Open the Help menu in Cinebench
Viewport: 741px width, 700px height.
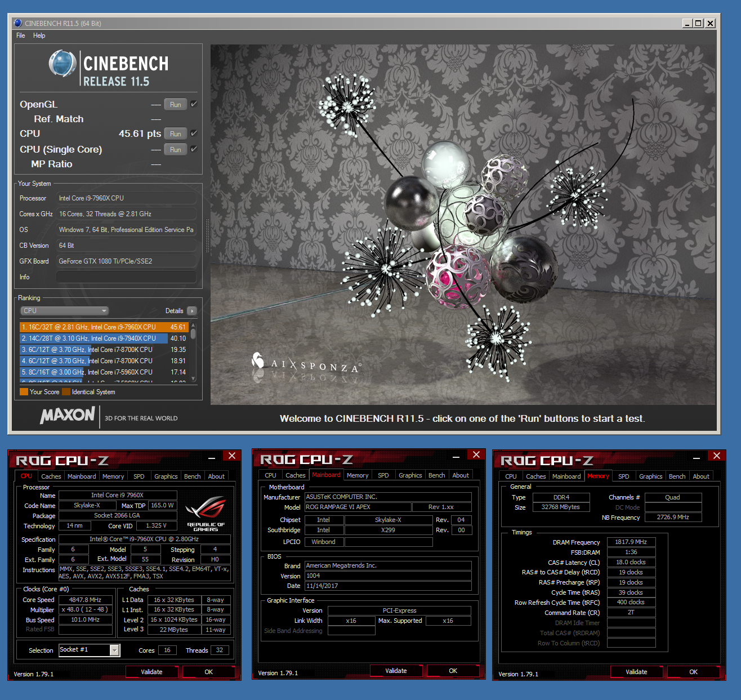pyautogui.click(x=39, y=35)
